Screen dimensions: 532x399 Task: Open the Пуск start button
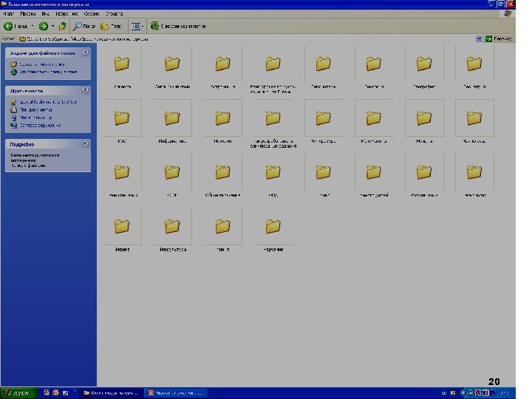click(19, 393)
